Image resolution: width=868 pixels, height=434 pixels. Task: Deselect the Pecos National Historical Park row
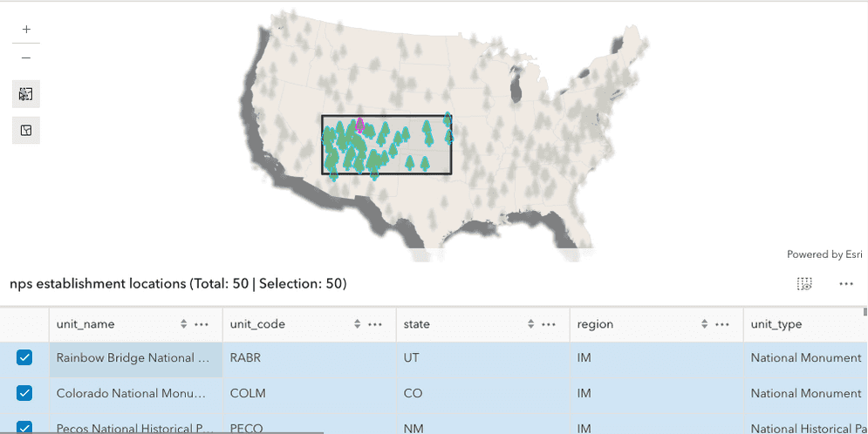pyautogui.click(x=24, y=427)
